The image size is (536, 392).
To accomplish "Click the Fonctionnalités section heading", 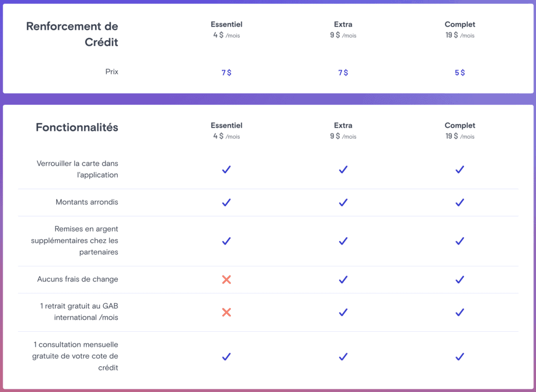I will (x=77, y=127).
